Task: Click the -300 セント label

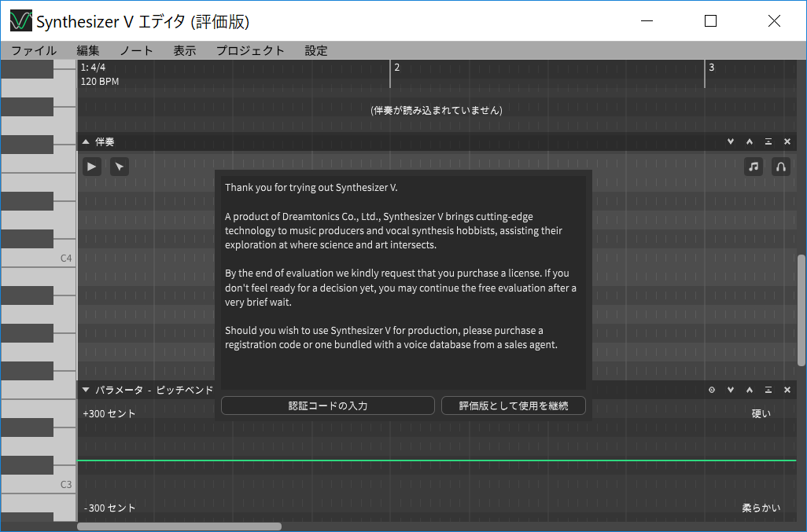Action: 109,508
